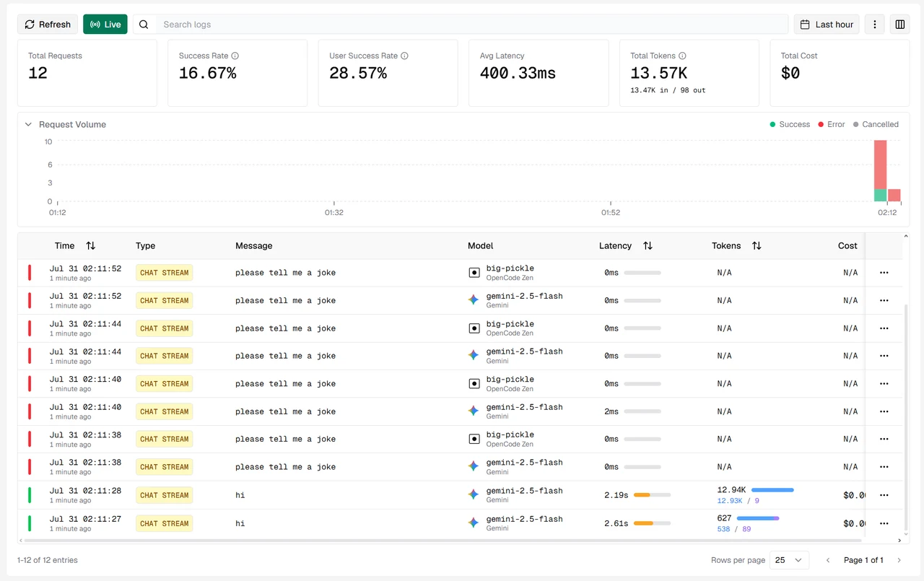Open actions menu for 02:11:38 big-pickle row
924x581 pixels.
coord(884,439)
